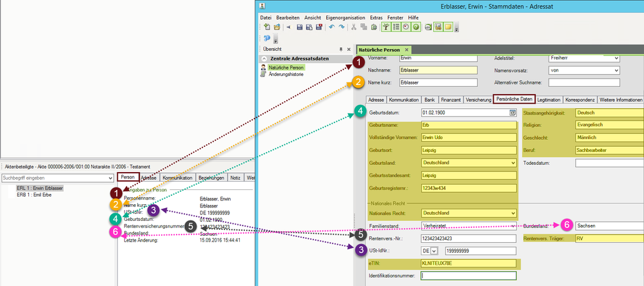Viewport: 644px width, 286px height.
Task: Click the Cut scissors icon
Action: 354,27
